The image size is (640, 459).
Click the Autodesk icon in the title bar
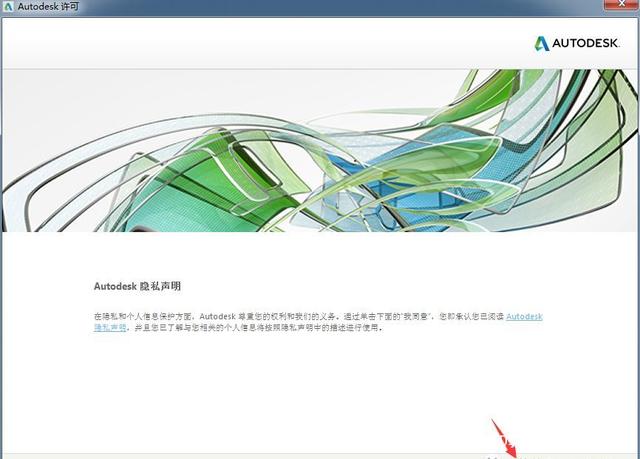pyautogui.click(x=8, y=7)
